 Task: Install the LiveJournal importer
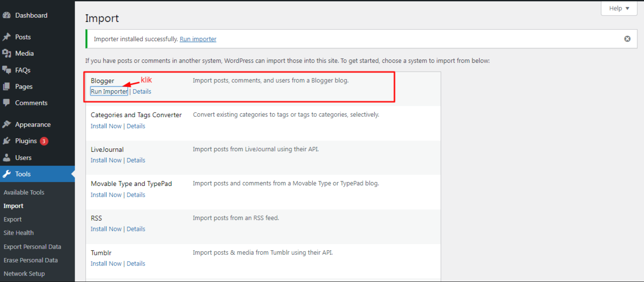(x=106, y=160)
